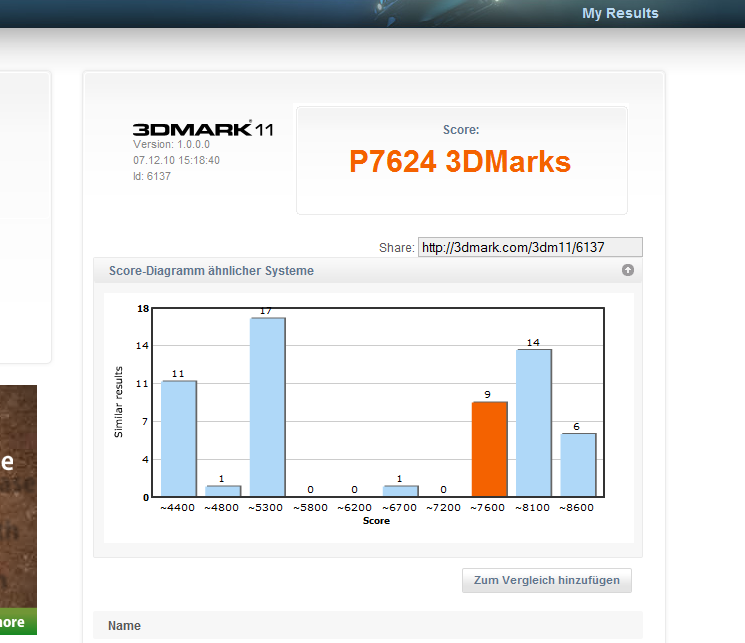Click the date 07.12.10 15:18:40
Viewport: 745px width, 643px height.
[x=176, y=160]
